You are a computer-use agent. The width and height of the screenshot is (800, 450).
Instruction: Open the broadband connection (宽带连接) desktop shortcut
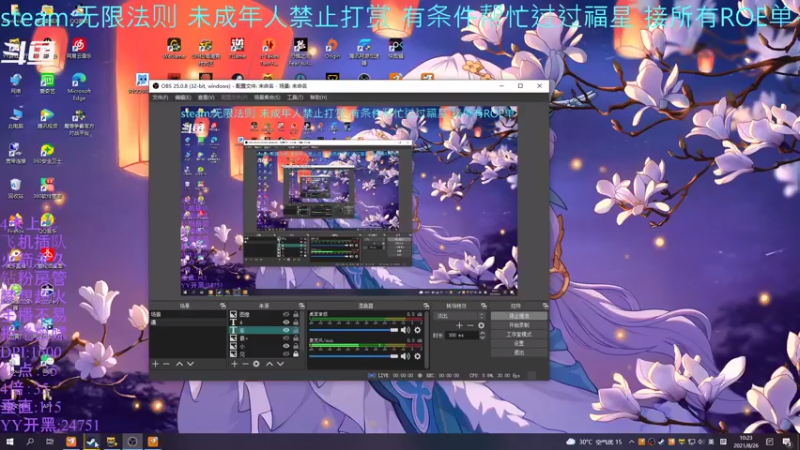15,154
